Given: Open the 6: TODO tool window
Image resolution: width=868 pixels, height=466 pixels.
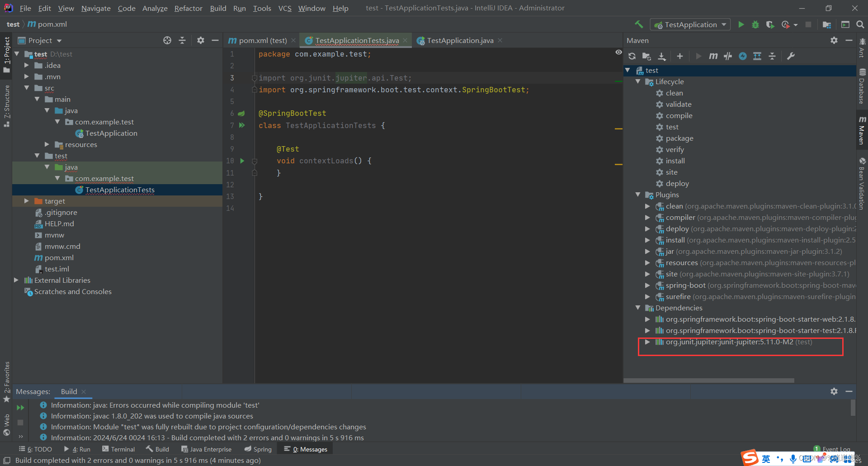Looking at the screenshot, I should [x=35, y=449].
